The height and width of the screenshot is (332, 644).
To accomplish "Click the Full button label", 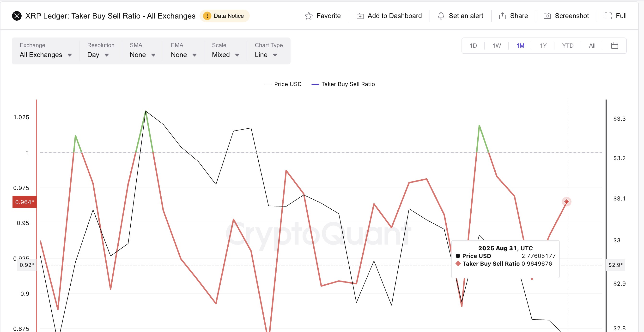I will point(621,16).
